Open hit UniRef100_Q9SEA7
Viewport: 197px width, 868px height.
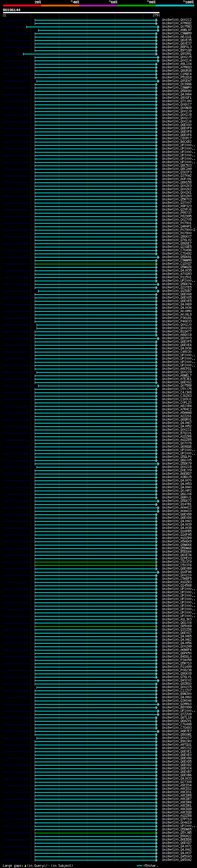point(176,81)
